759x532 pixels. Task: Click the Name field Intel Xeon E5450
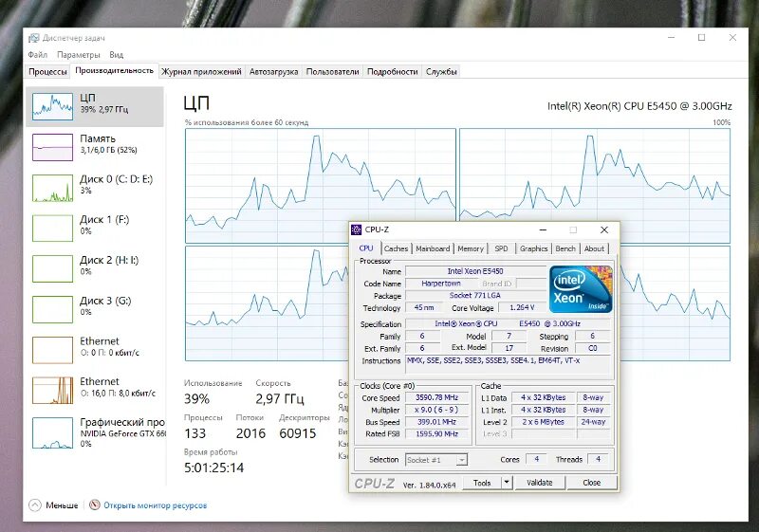475,271
